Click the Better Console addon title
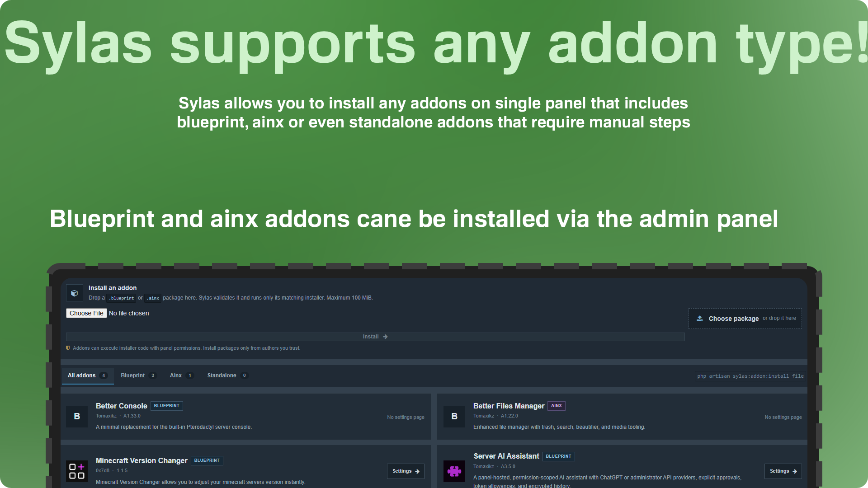The image size is (868, 488). pos(122,406)
